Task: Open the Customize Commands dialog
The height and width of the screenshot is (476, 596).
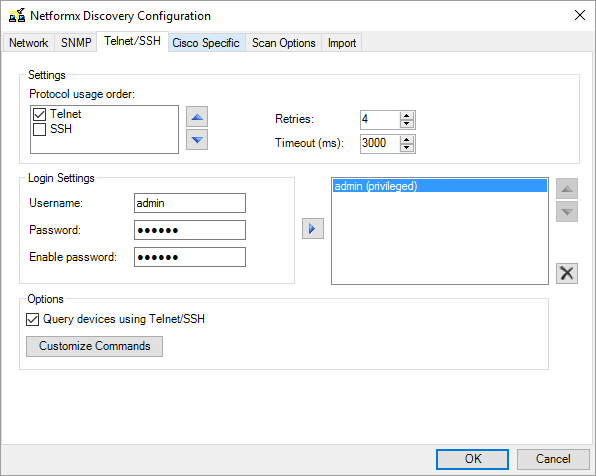Action: coord(94,346)
